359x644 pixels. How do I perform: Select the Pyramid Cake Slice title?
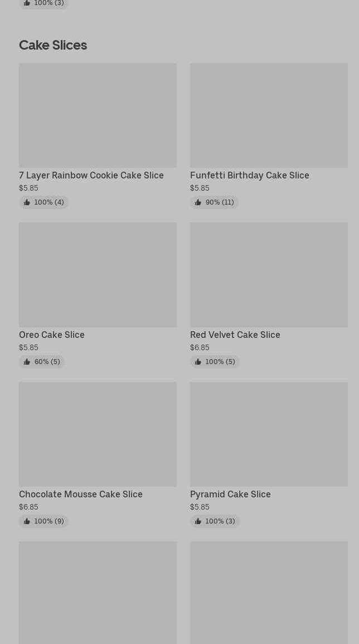230,494
